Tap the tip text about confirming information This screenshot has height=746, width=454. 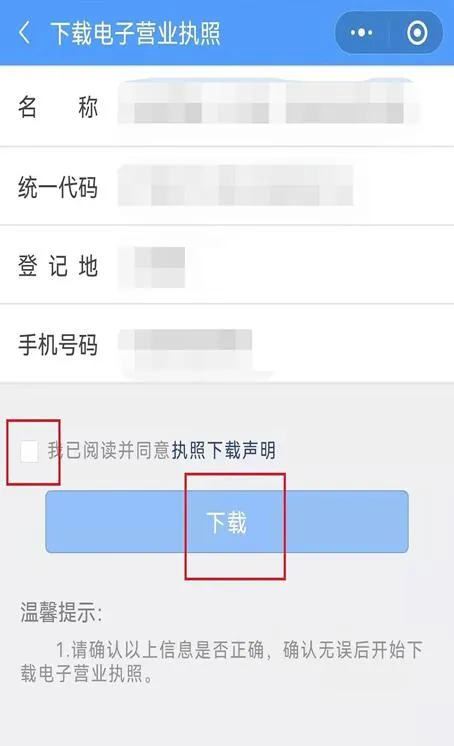pos(221,662)
